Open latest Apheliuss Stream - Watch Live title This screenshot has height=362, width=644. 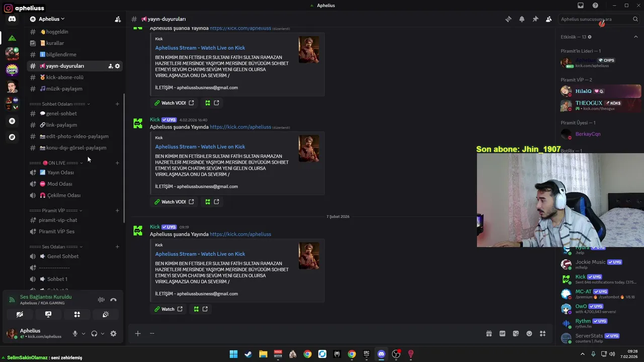coord(200,254)
